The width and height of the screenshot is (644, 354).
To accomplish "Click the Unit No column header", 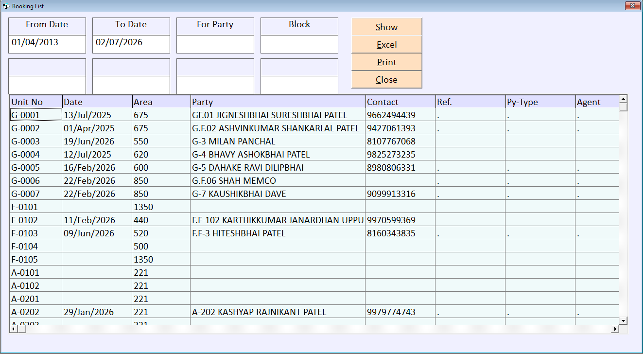I will tap(36, 102).
